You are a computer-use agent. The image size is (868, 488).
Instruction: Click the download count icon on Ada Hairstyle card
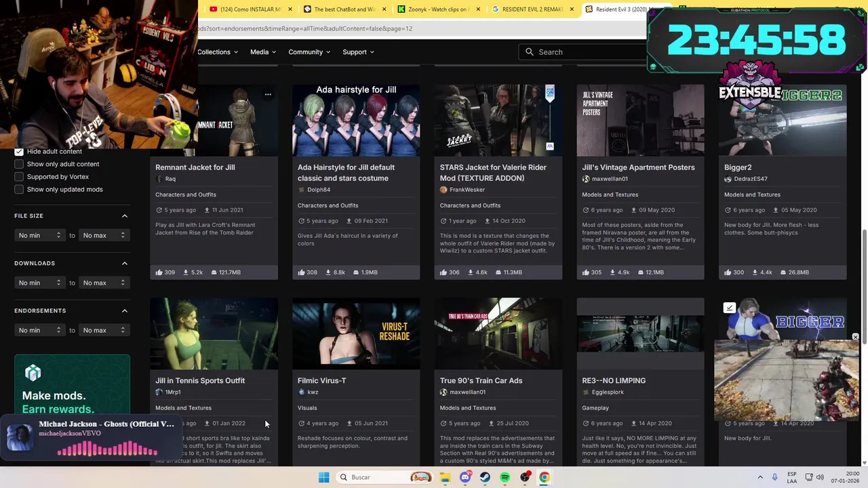click(x=329, y=272)
